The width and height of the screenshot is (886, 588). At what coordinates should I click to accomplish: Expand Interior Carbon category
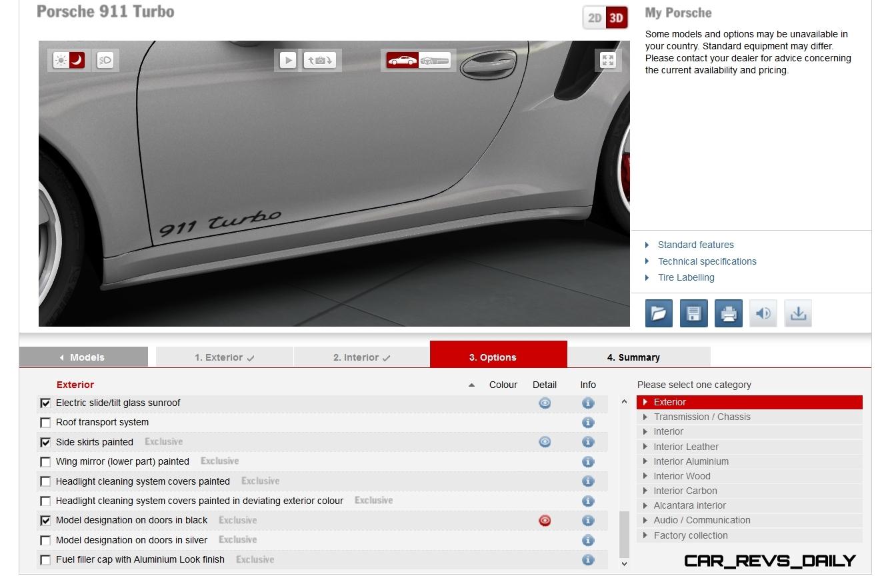[749, 491]
